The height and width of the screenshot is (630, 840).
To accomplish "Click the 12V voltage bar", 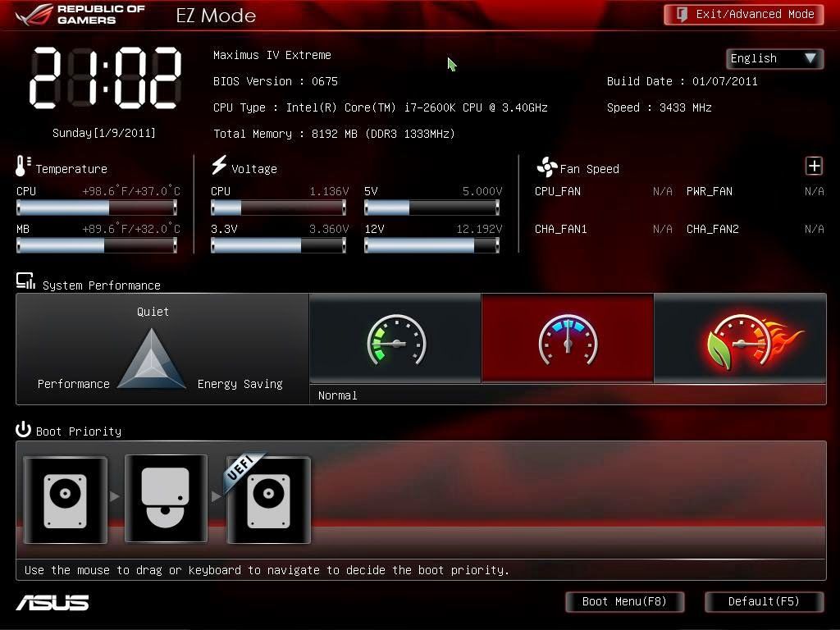I will click(x=431, y=245).
